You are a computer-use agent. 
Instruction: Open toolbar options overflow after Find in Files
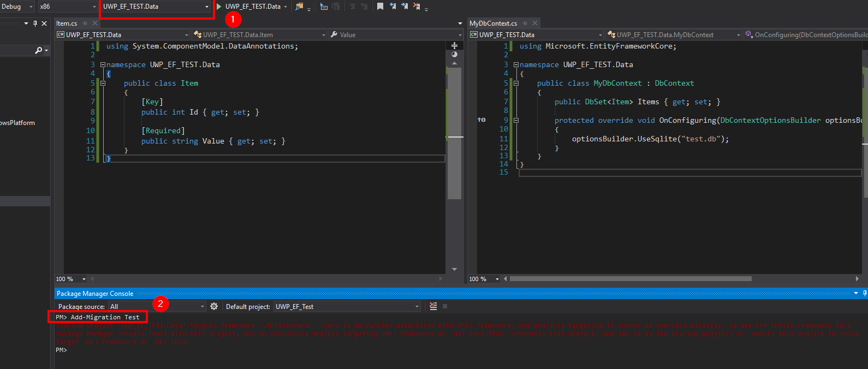click(x=309, y=9)
